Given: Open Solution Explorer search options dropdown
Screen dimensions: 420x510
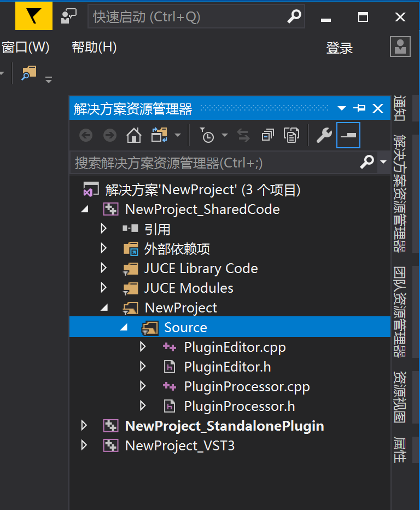Looking at the screenshot, I should pyautogui.click(x=383, y=163).
